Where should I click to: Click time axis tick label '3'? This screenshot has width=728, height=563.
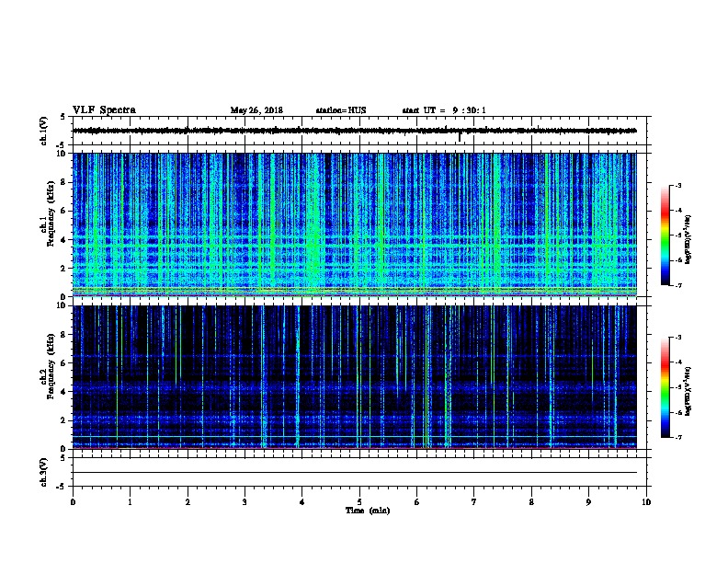pos(245,502)
